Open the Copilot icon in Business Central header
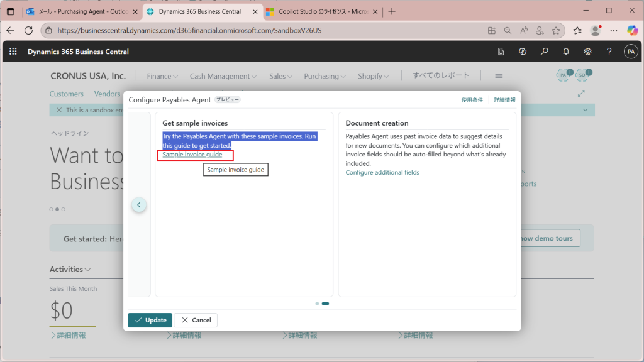Screen dimensions: 644x362 click(x=523, y=52)
